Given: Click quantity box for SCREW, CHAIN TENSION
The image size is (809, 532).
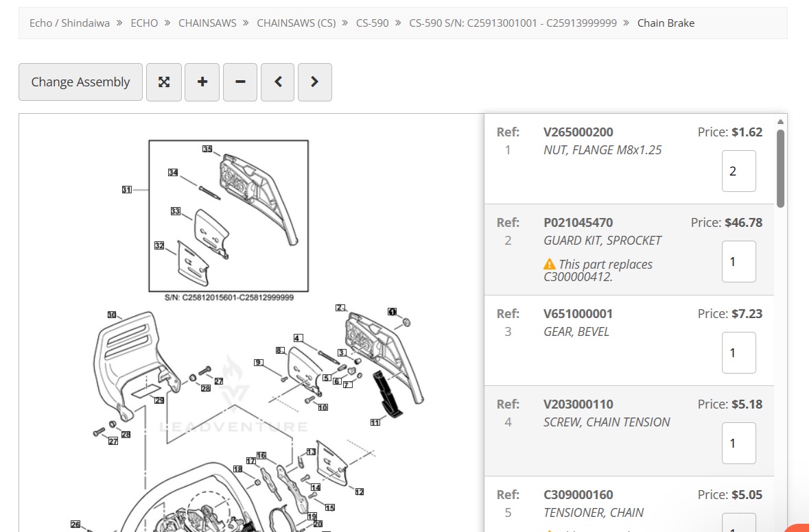Looking at the screenshot, I should click(x=738, y=443).
